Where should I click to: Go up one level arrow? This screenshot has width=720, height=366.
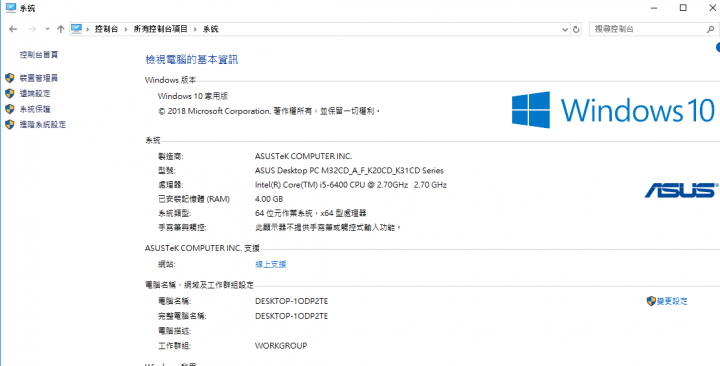click(x=61, y=29)
